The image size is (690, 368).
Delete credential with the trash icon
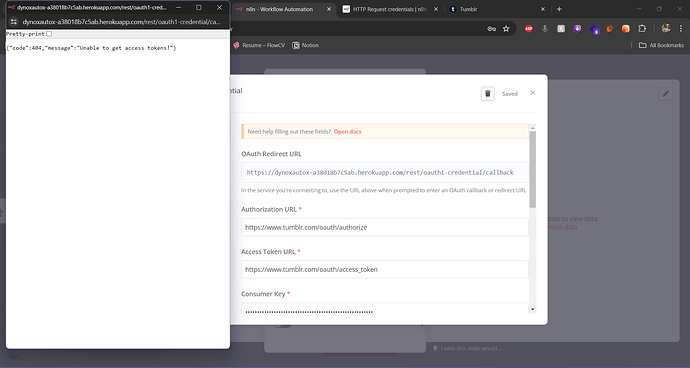pos(488,93)
